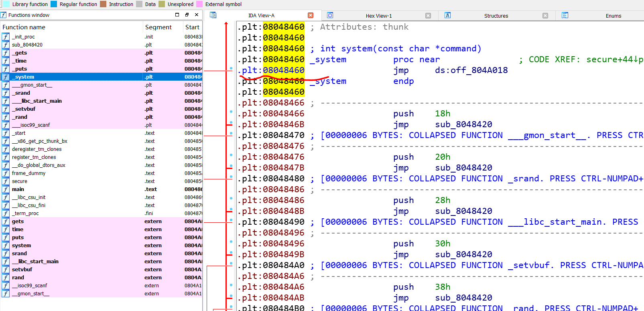644x311 pixels.
Task: Switch to the Hex View-1 tab
Action: [x=378, y=16]
